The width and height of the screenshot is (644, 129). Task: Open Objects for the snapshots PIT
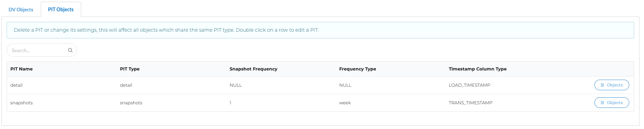point(612,103)
